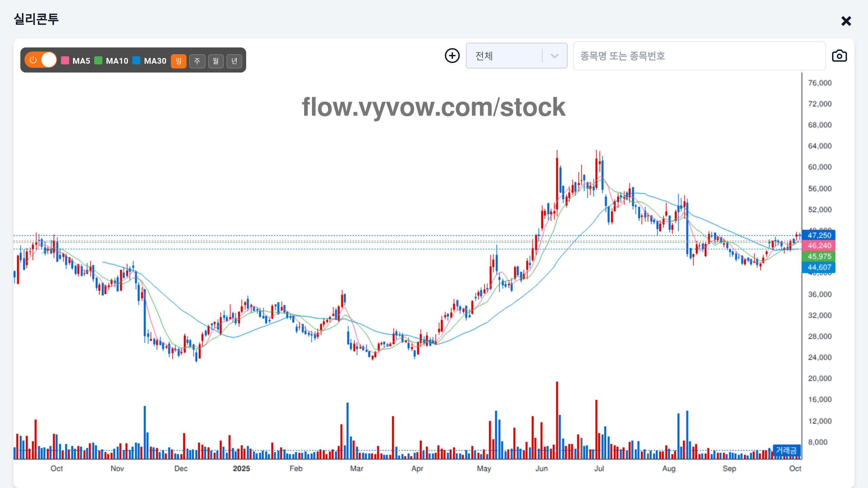
Task: Close the 실리콘투 chart panel
Action: click(846, 21)
